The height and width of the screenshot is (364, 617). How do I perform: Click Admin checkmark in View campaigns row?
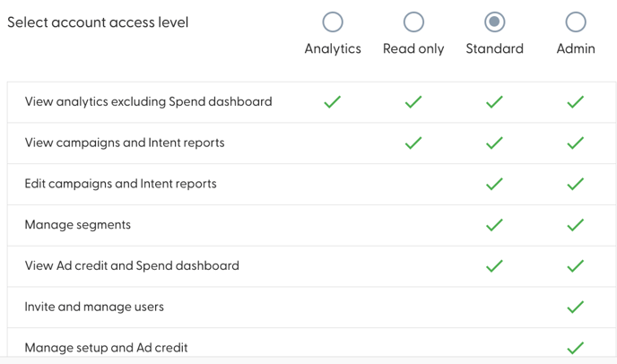[x=576, y=143]
